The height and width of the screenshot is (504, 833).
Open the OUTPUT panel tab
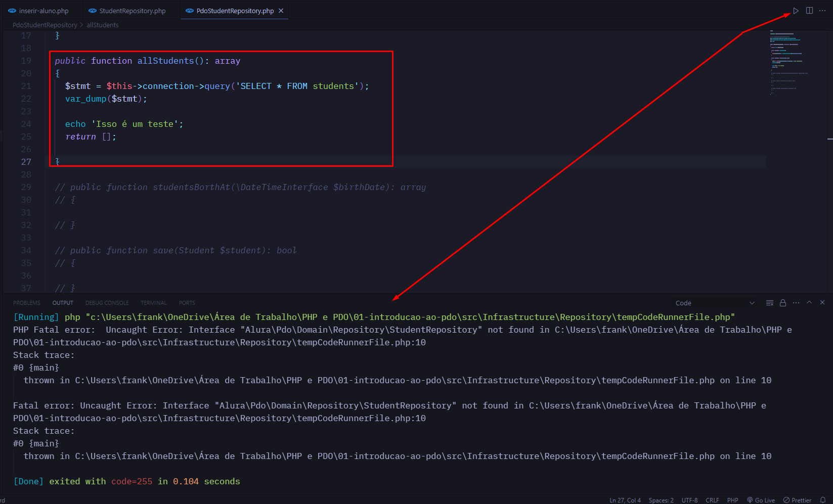coord(63,303)
